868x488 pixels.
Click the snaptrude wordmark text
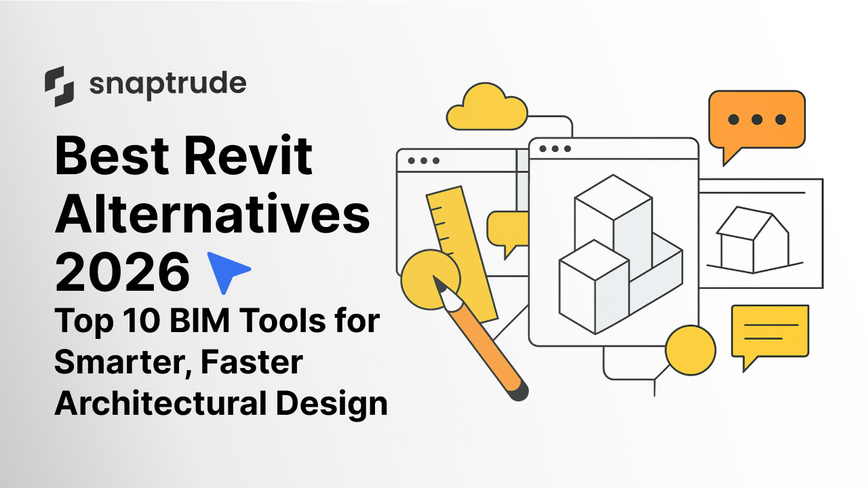167,85
